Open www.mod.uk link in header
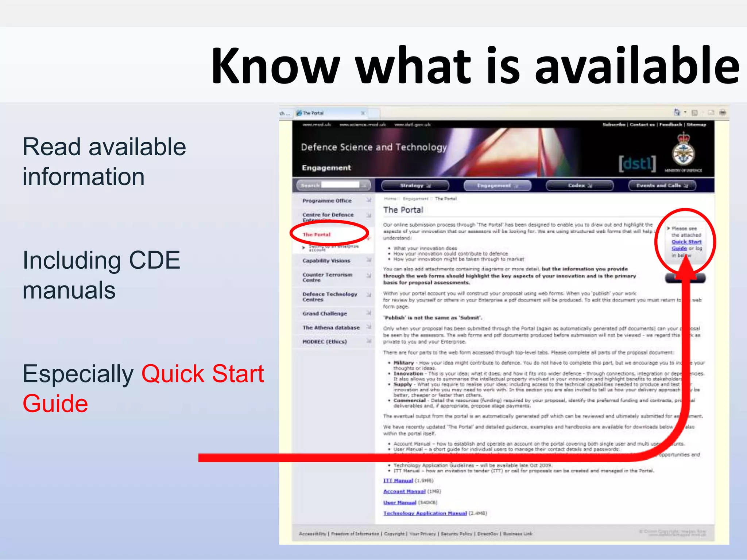The image size is (747, 560). point(317,125)
